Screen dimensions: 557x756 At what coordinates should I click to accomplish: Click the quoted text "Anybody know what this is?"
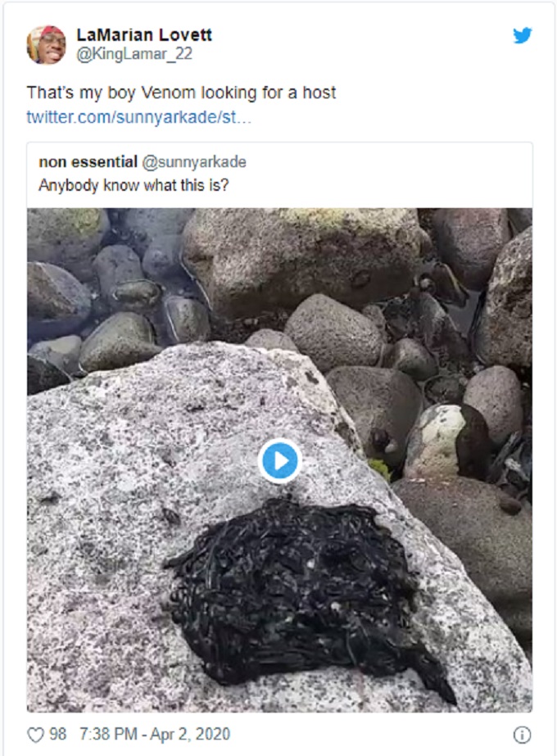tap(134, 185)
